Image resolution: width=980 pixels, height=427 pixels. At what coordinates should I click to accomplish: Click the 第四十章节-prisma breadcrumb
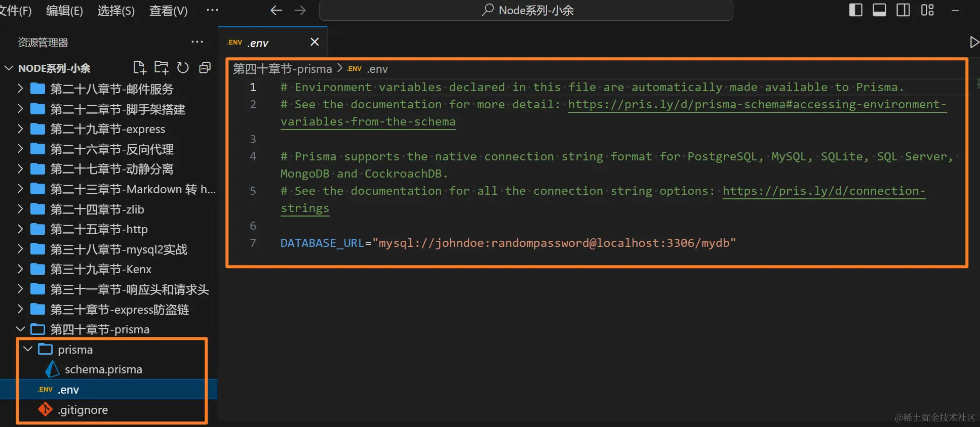(282, 69)
